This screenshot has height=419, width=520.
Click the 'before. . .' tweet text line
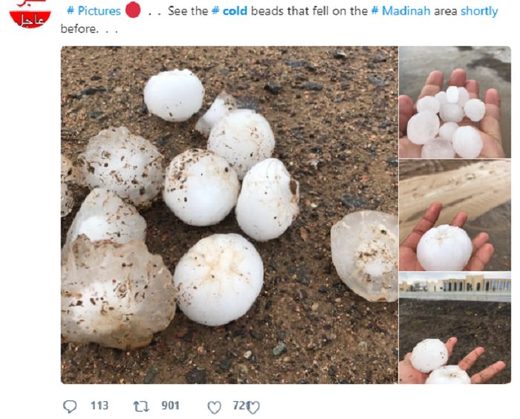point(89,29)
